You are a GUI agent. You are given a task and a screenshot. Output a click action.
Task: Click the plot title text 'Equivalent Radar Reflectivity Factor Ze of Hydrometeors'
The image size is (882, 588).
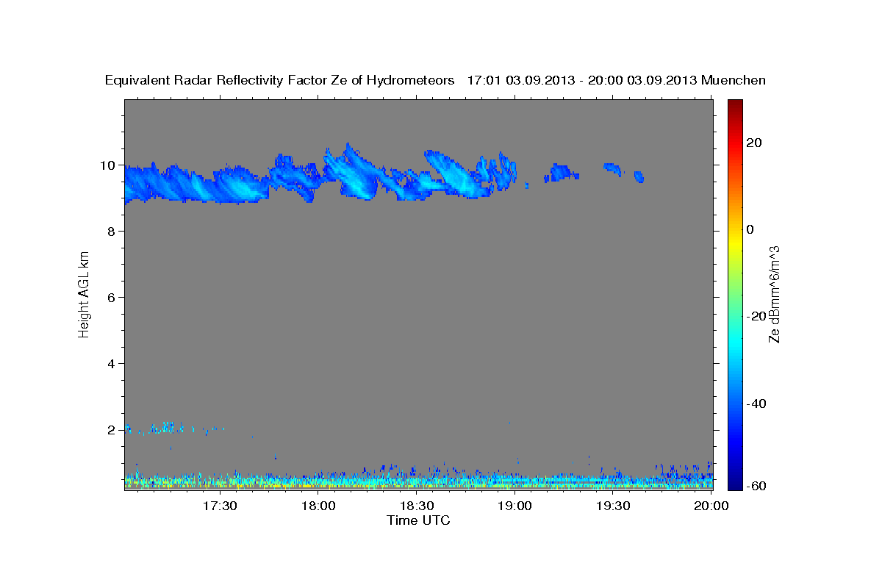point(280,81)
